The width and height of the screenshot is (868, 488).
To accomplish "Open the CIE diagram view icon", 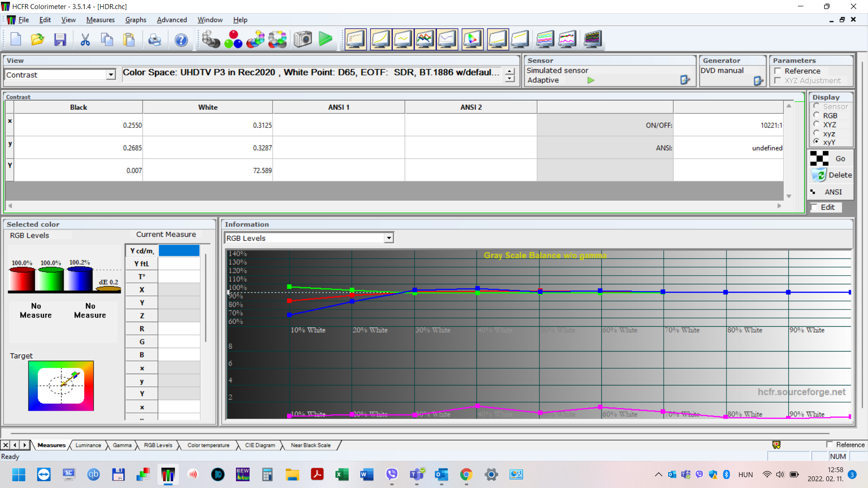I will [x=472, y=39].
